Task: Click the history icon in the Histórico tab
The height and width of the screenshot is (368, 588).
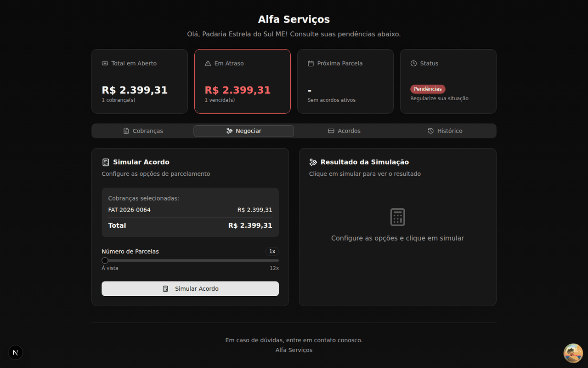Action: tap(430, 131)
